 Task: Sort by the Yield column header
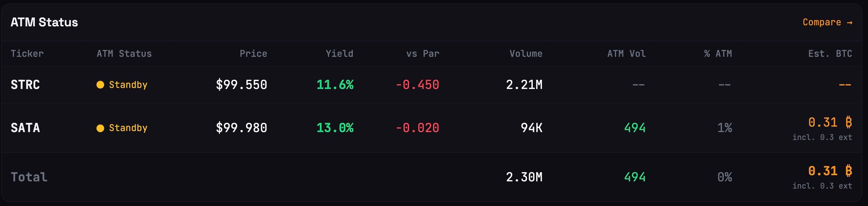point(339,54)
